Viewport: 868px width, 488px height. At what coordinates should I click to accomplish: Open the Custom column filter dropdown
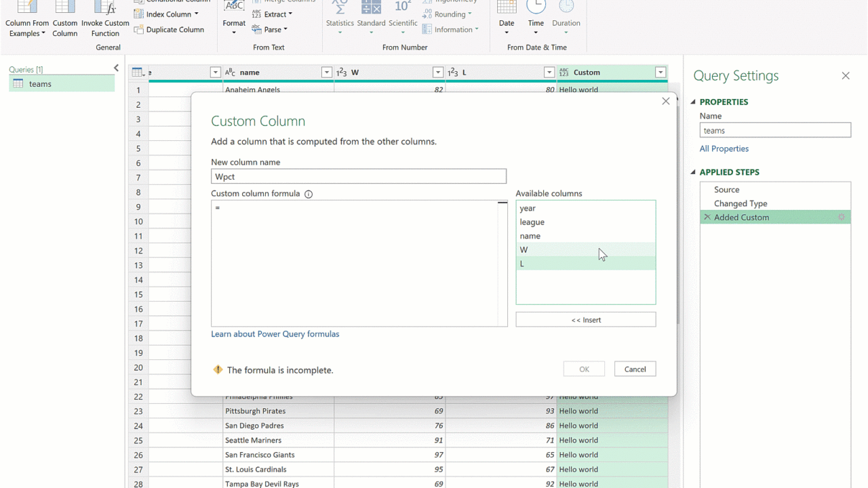pyautogui.click(x=660, y=73)
